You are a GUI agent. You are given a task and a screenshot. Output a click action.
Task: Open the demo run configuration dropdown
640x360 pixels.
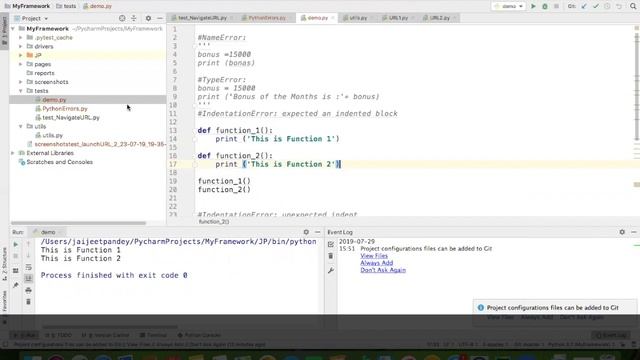[x=509, y=6]
